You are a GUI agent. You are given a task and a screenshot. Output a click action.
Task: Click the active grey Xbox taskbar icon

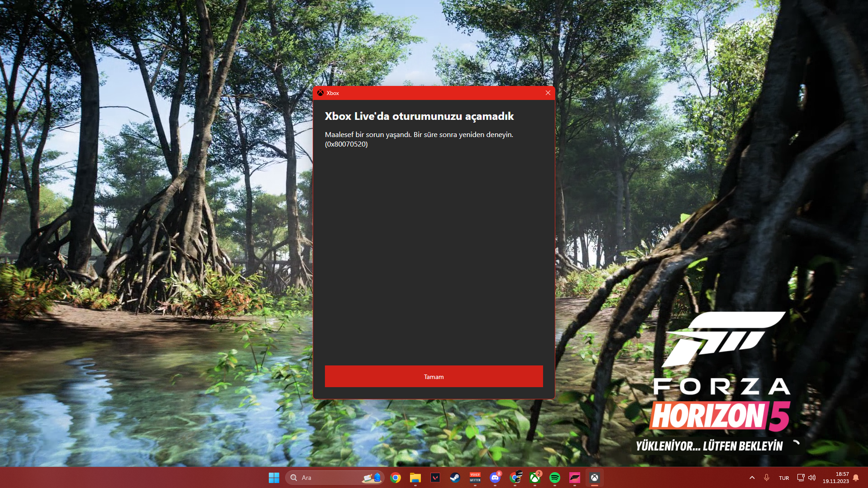click(595, 478)
